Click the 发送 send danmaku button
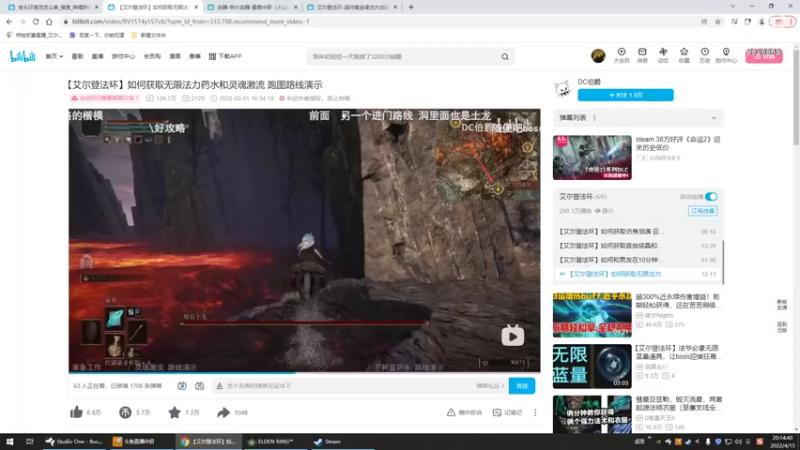This screenshot has height=450, width=800. [x=521, y=386]
